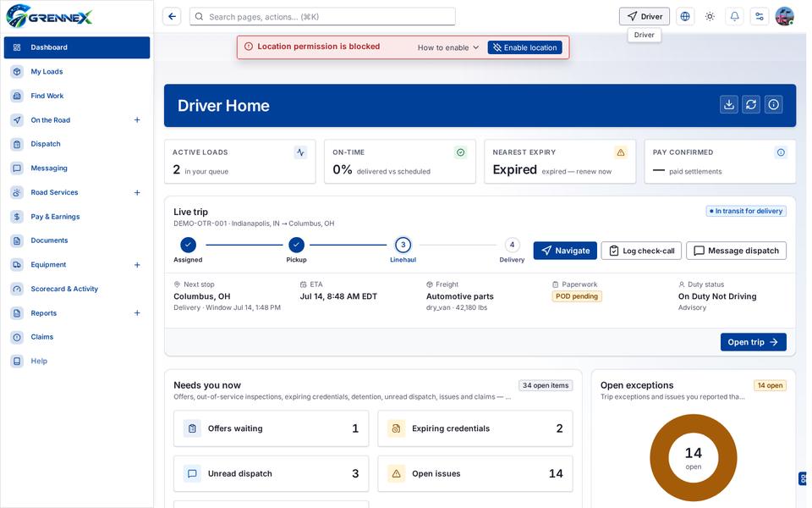This screenshot has height=508, width=812.
Task: Go to Find Work
Action: click(x=77, y=96)
